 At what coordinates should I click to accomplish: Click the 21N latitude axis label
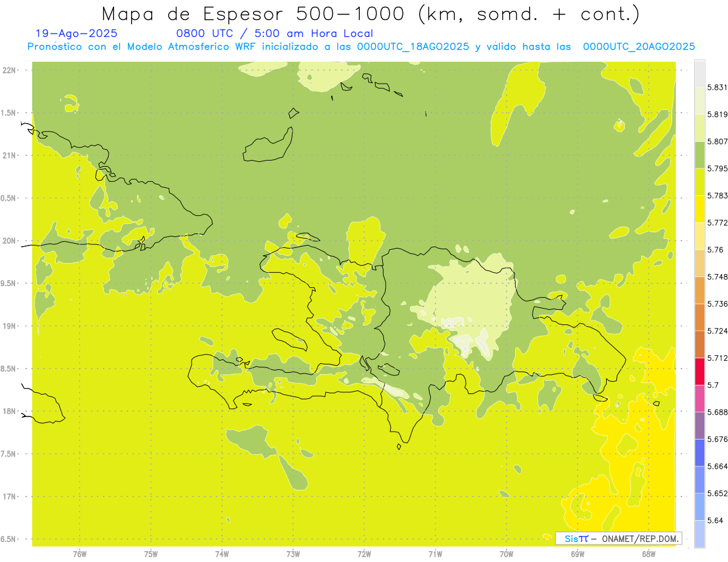(10, 156)
